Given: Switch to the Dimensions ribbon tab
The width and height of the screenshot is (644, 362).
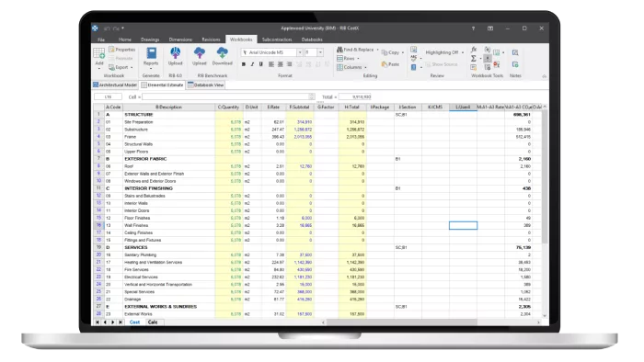Looking at the screenshot, I should pyautogui.click(x=180, y=40).
